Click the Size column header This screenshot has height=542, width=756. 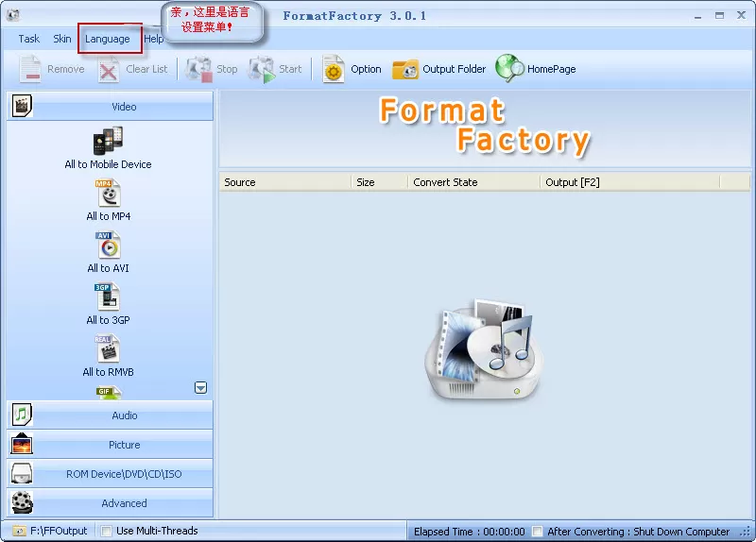380,182
